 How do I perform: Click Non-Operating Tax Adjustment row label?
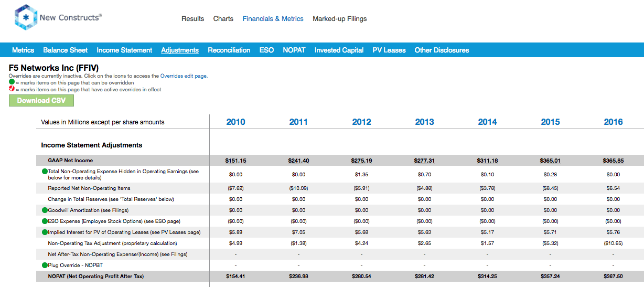[112, 243]
